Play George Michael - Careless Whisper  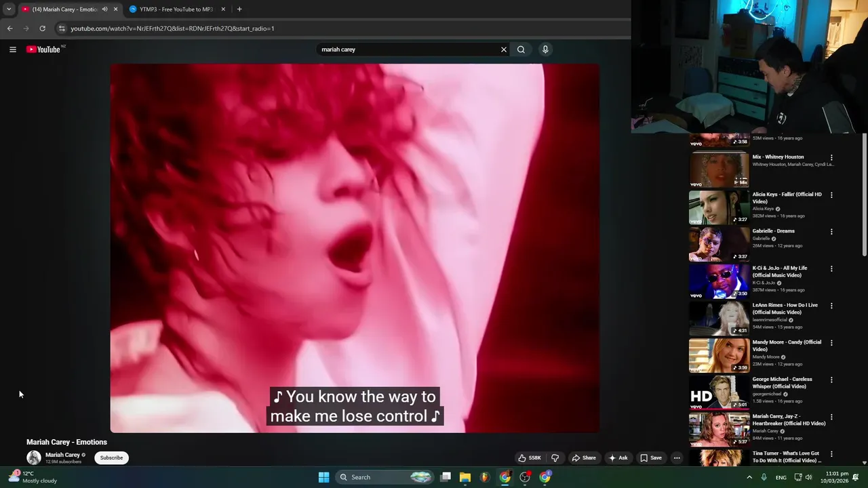point(719,392)
